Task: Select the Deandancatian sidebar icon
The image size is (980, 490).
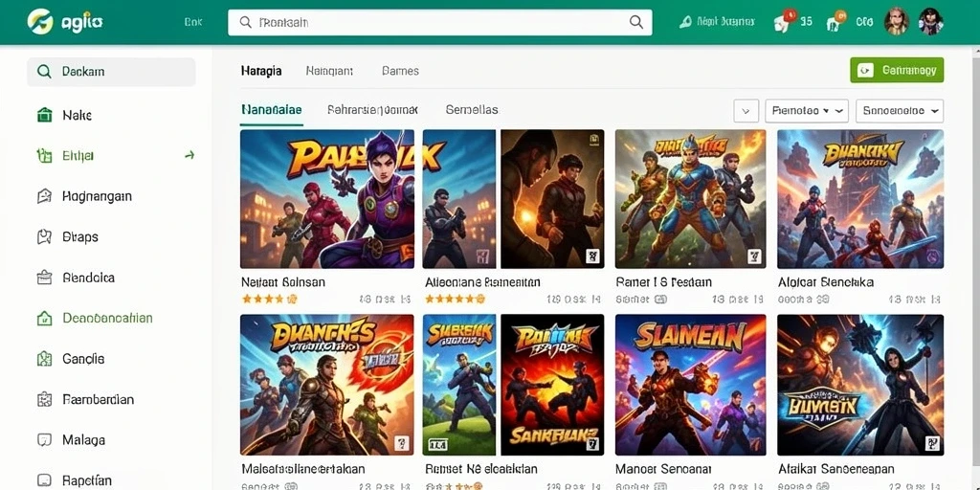Action: click(x=44, y=318)
